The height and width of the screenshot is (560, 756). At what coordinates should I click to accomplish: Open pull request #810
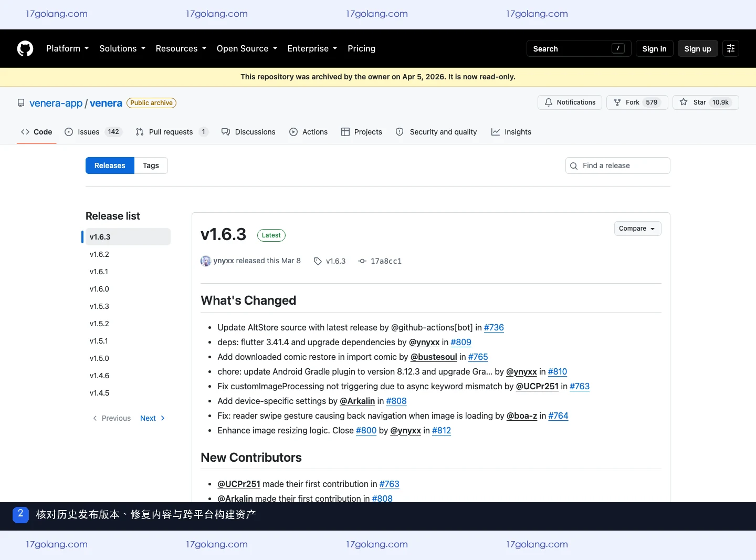click(x=558, y=371)
